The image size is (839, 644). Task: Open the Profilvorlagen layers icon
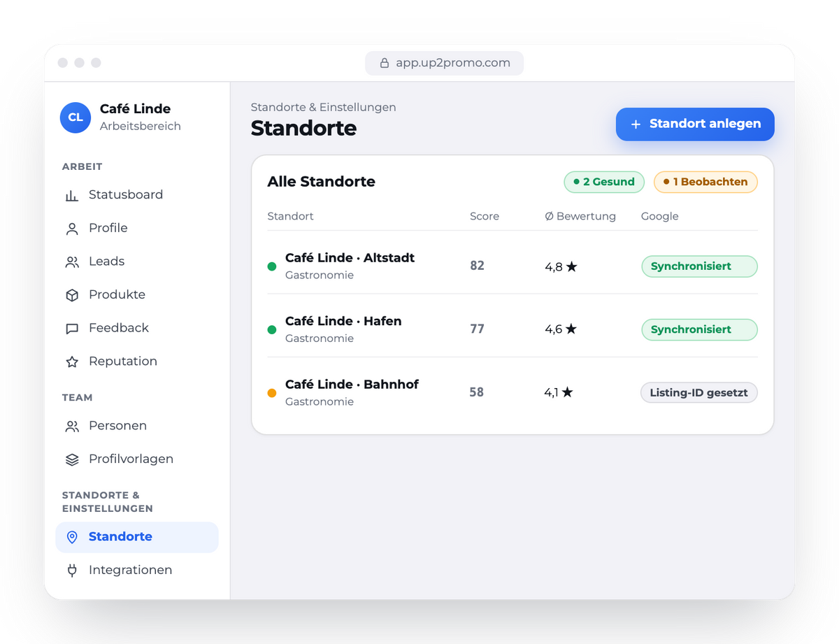tap(72, 459)
